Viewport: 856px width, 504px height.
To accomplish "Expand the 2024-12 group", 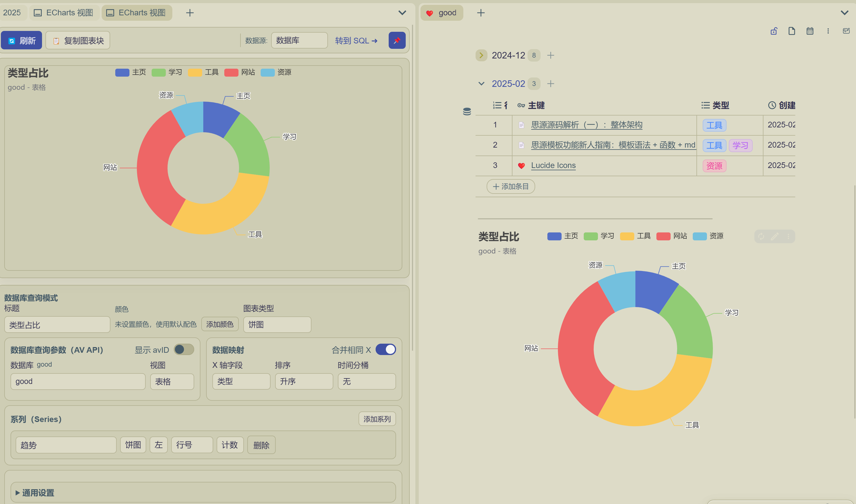I will [481, 55].
